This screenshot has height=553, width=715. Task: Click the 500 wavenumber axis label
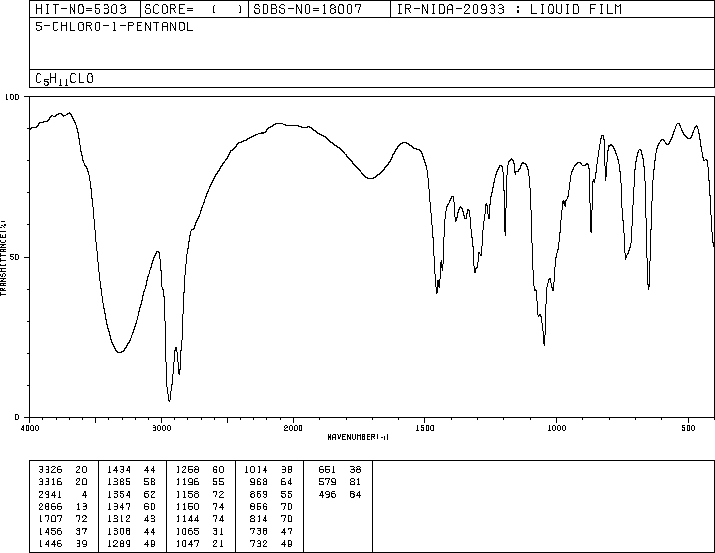point(688,428)
